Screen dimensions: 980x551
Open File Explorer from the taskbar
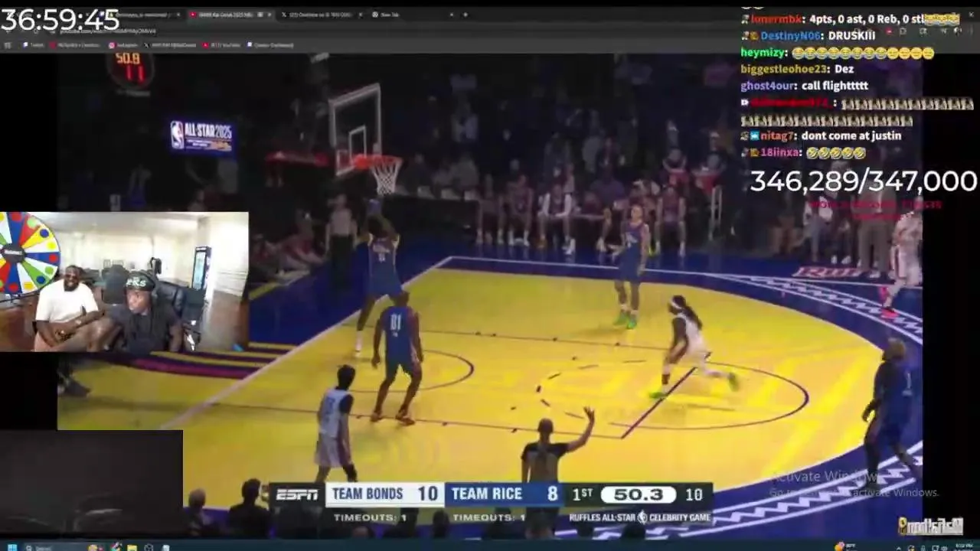(x=132, y=548)
